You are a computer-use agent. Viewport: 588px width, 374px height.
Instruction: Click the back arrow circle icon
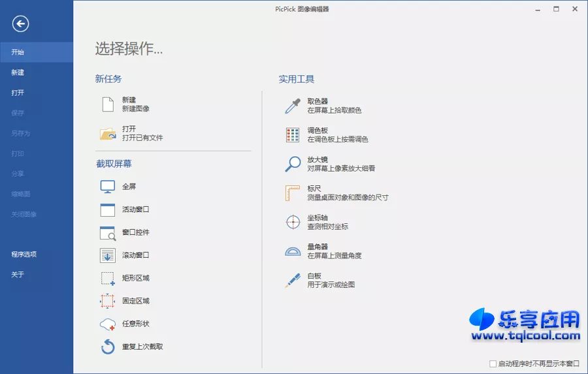tap(20, 24)
